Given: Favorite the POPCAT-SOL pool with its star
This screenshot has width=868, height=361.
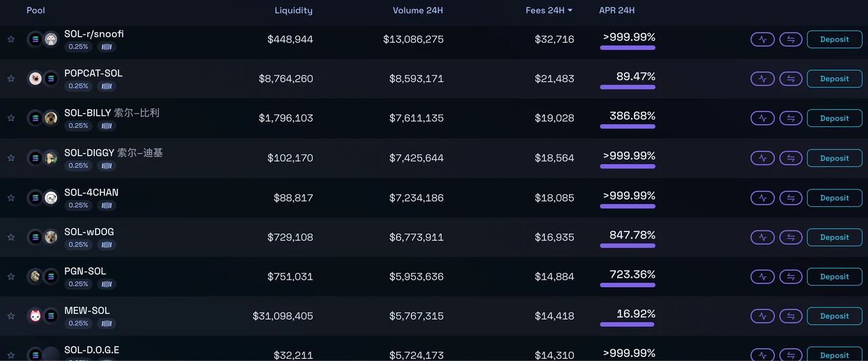Looking at the screenshot, I should [x=11, y=79].
